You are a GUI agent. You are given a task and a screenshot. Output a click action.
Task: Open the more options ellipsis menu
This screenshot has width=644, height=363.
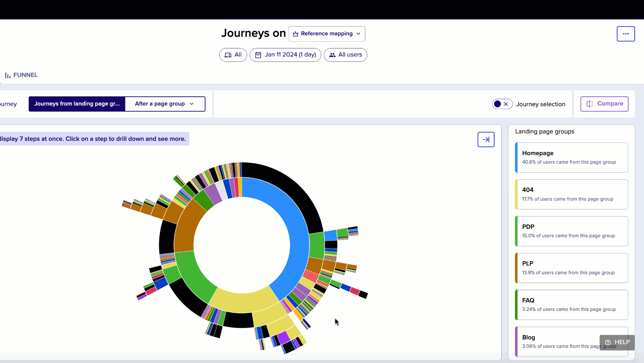[626, 34]
